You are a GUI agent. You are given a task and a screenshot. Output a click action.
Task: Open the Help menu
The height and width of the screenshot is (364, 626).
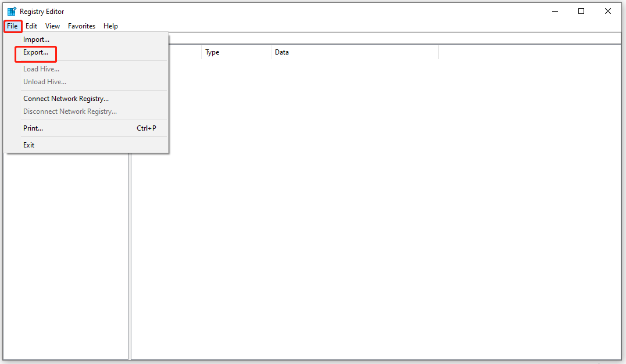(x=110, y=26)
